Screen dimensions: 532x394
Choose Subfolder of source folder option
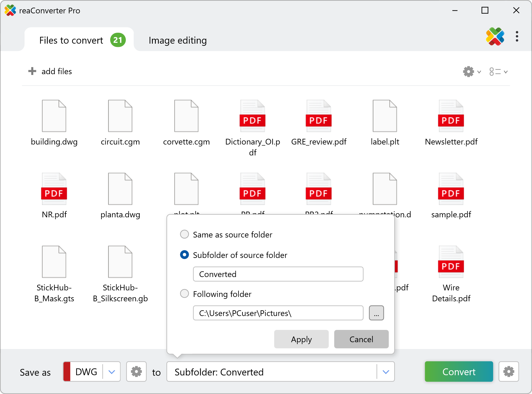tap(185, 255)
